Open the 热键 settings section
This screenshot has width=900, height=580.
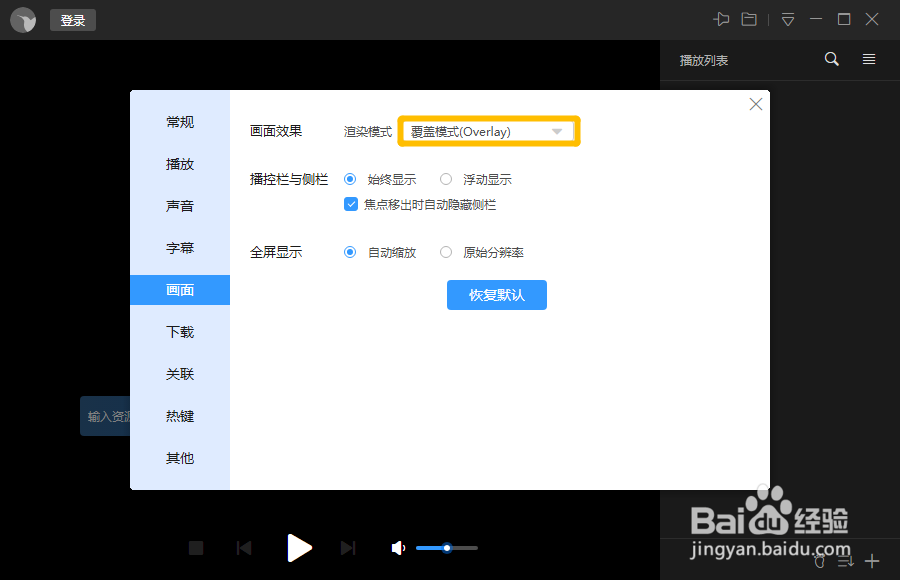coord(180,416)
